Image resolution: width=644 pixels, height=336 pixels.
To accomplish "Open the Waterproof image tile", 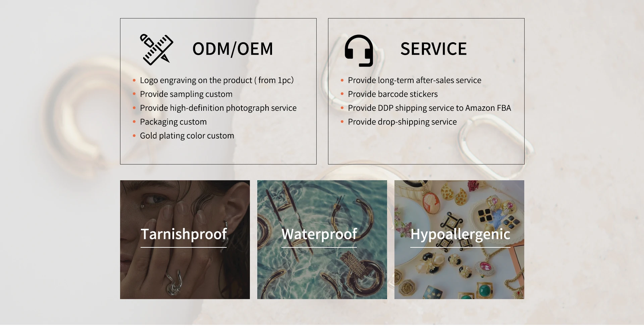I will coord(322,240).
